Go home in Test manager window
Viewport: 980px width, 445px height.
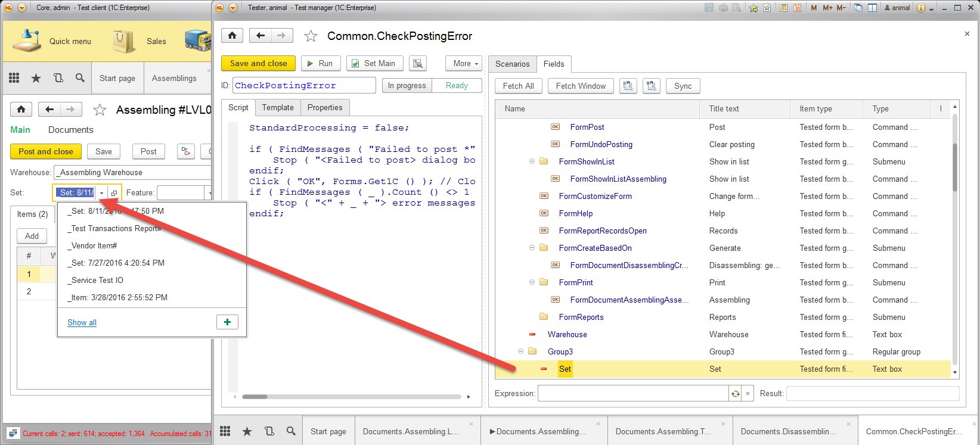(x=232, y=36)
